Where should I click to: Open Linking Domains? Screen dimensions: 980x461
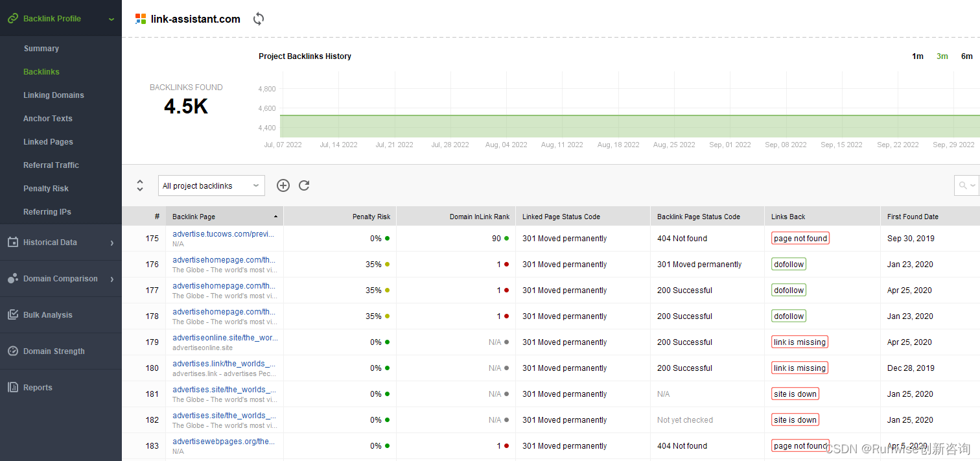[x=54, y=95]
